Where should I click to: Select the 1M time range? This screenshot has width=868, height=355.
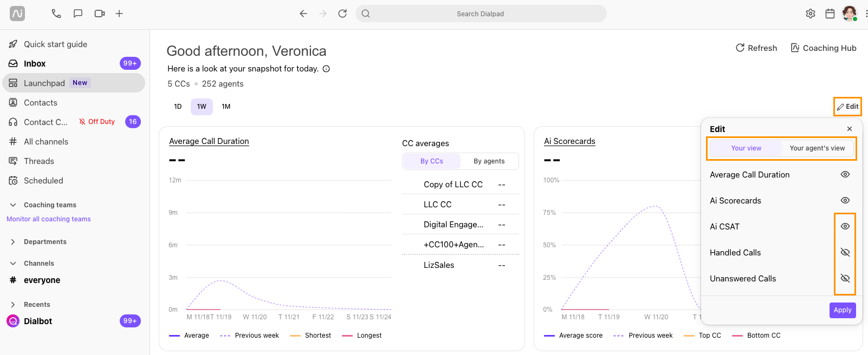tap(226, 107)
